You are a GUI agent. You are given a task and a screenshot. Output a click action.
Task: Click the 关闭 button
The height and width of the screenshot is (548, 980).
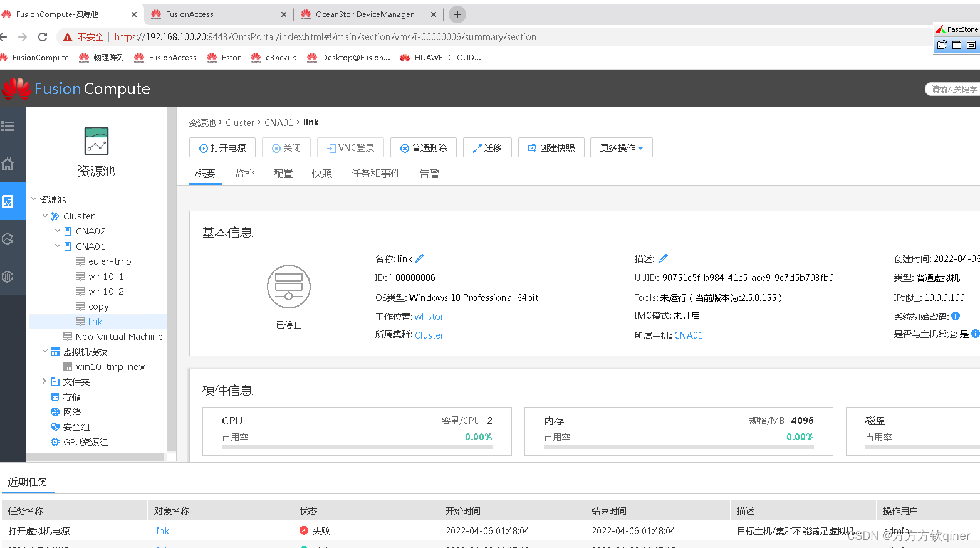286,148
